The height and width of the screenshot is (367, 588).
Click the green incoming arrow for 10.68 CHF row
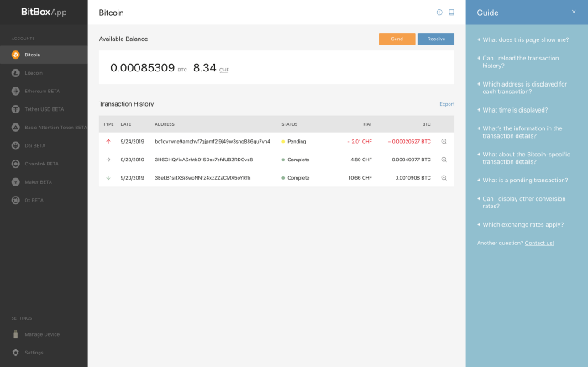(x=108, y=178)
